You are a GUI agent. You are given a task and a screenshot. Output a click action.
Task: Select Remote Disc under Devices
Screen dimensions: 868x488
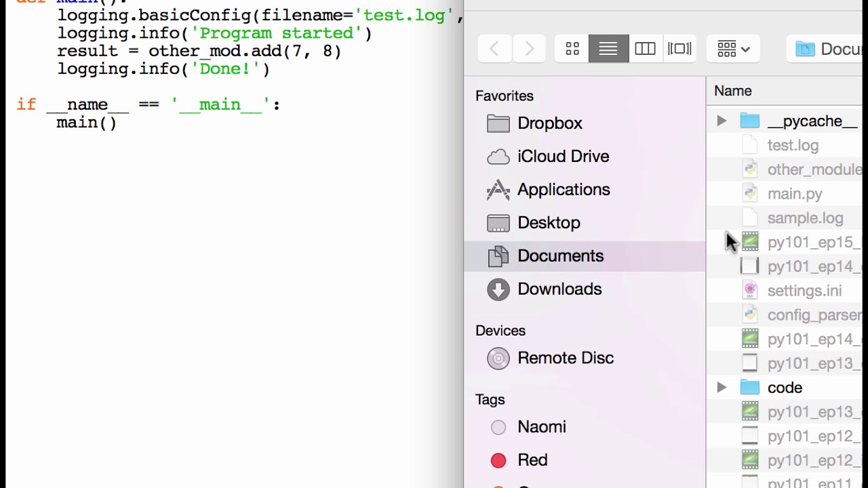pyautogui.click(x=565, y=359)
